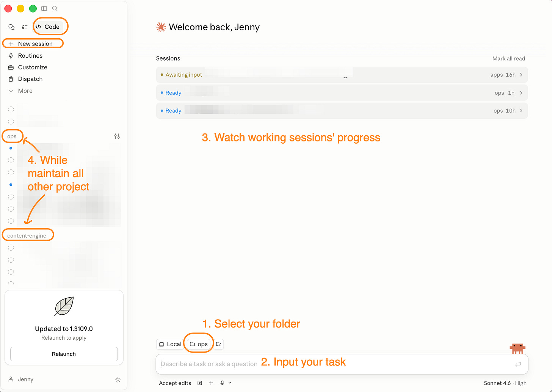Click the Relaunch button
552x392 pixels.
click(x=64, y=354)
